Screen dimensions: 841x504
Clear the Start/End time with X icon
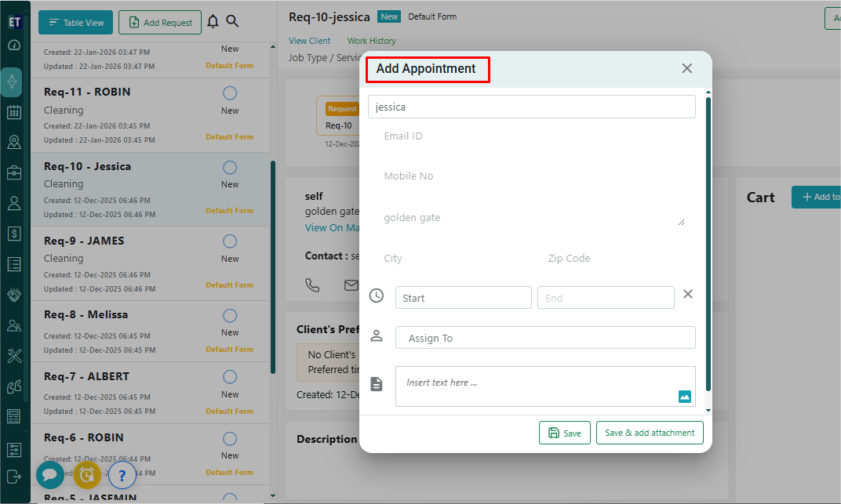(688, 294)
